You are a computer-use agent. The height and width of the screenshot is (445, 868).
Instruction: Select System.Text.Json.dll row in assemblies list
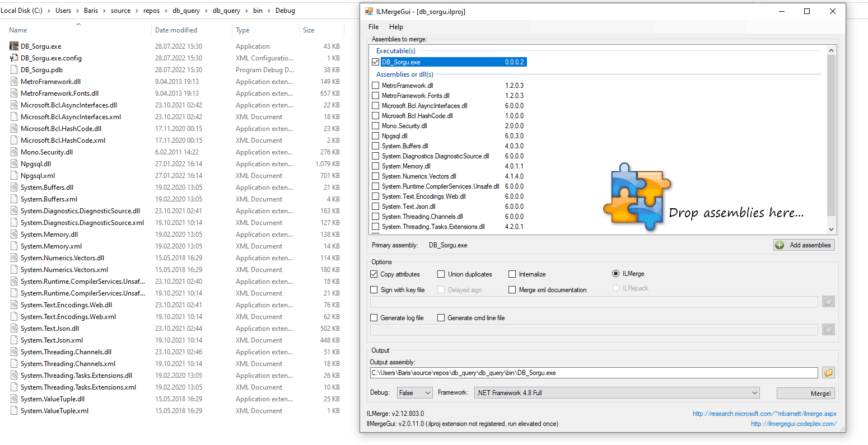(448, 207)
